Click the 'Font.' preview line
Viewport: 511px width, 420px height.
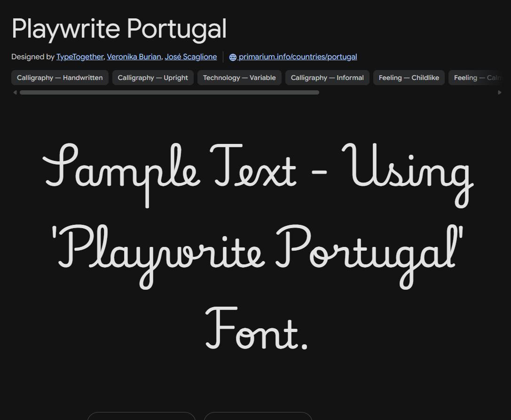click(257, 328)
